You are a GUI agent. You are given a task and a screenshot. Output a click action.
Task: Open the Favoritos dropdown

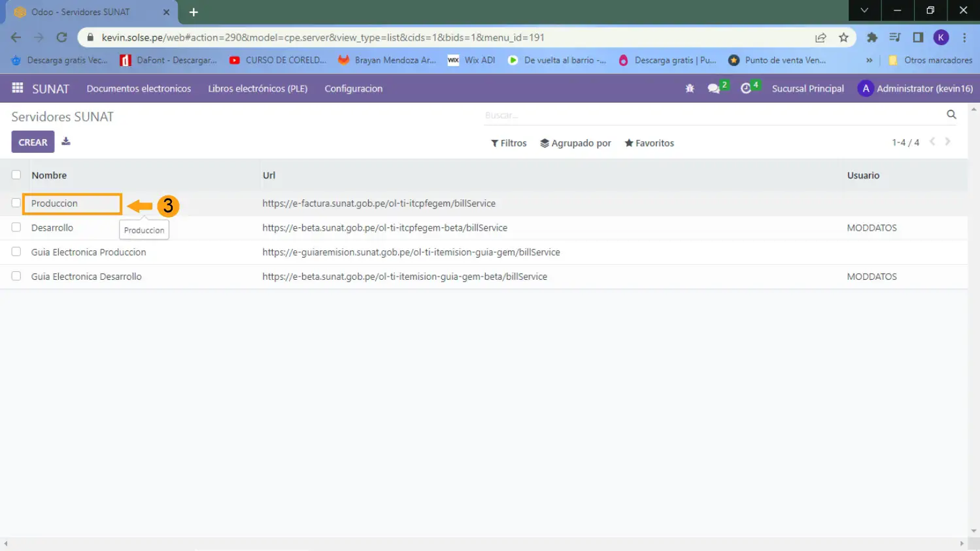[x=649, y=143]
